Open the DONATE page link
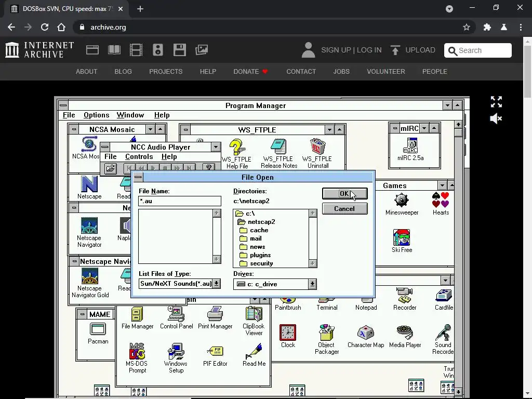The image size is (532, 399). click(251, 72)
